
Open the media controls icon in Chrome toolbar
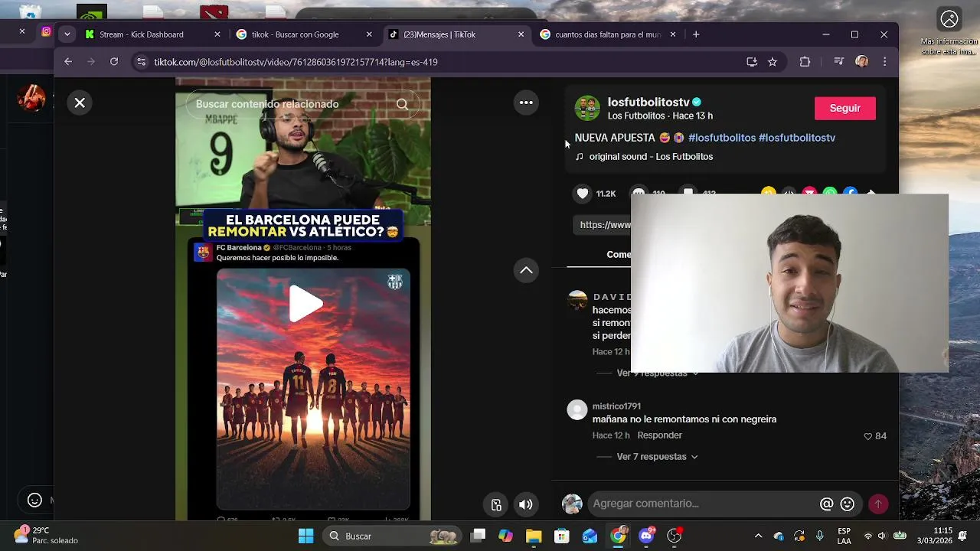coord(838,62)
